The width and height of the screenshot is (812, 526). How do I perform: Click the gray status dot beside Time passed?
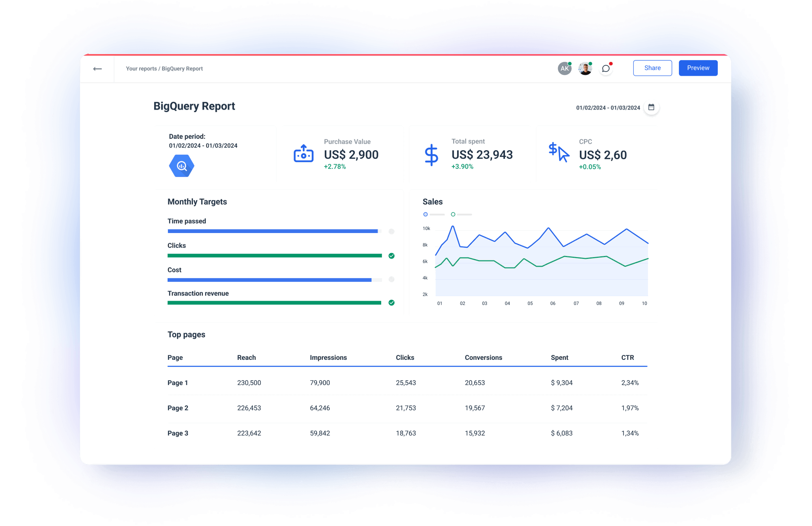(391, 232)
